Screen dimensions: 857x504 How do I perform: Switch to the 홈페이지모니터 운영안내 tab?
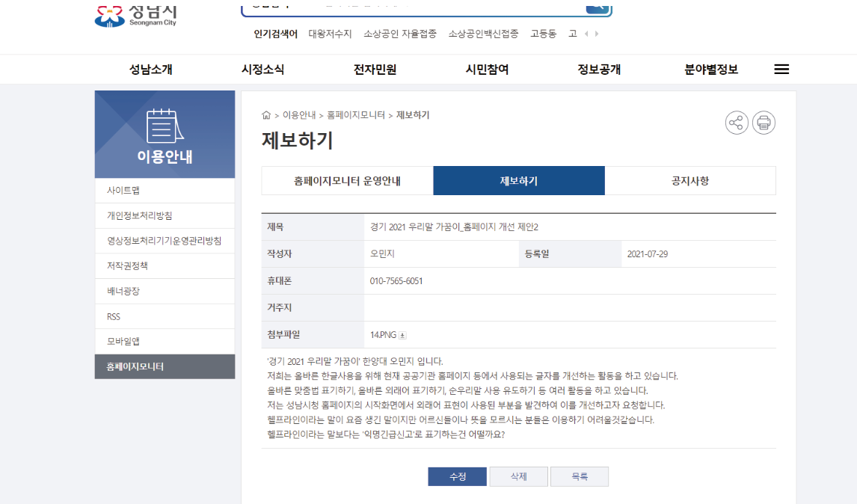tap(347, 180)
